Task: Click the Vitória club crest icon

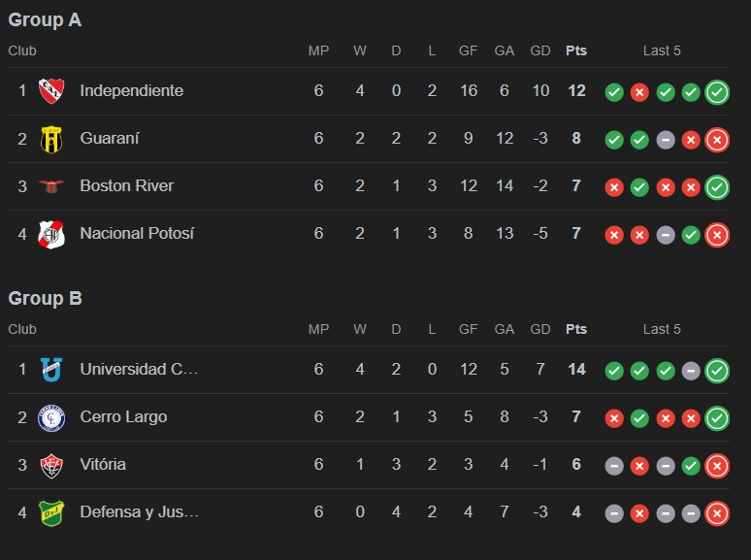Action: point(50,465)
